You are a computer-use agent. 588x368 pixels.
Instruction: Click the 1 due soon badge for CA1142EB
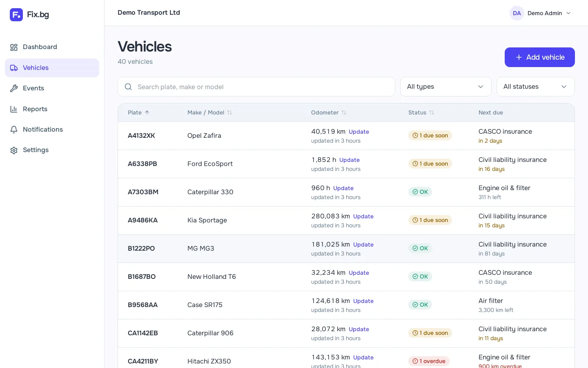(x=430, y=333)
